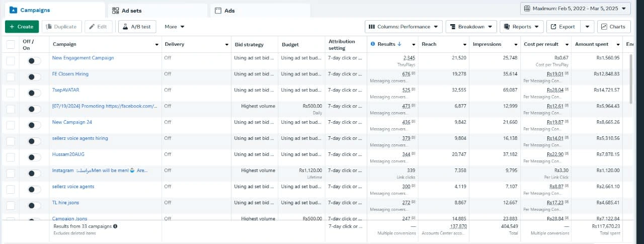
Task: Click the Create campaign plus button
Action: pyautogui.click(x=12, y=27)
